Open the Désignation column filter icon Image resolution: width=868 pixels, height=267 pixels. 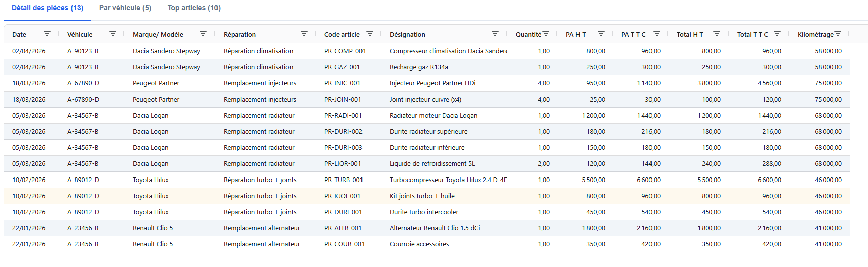point(495,34)
